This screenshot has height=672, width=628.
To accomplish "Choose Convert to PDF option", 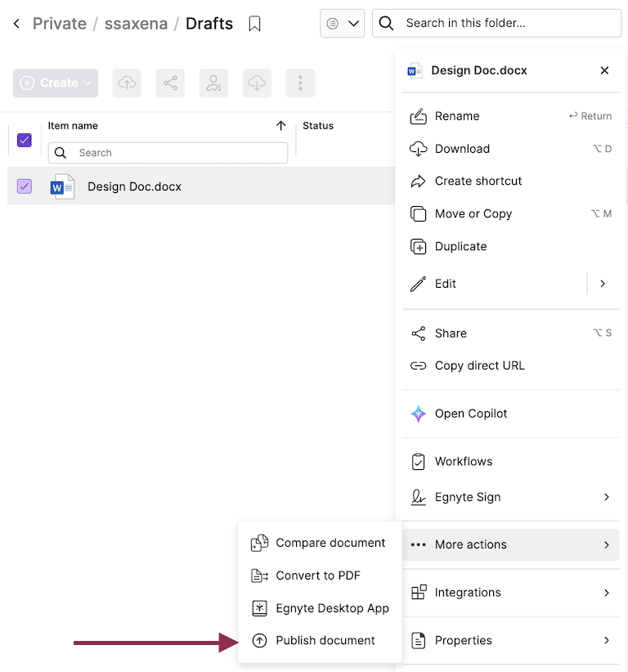I will pos(317,576).
